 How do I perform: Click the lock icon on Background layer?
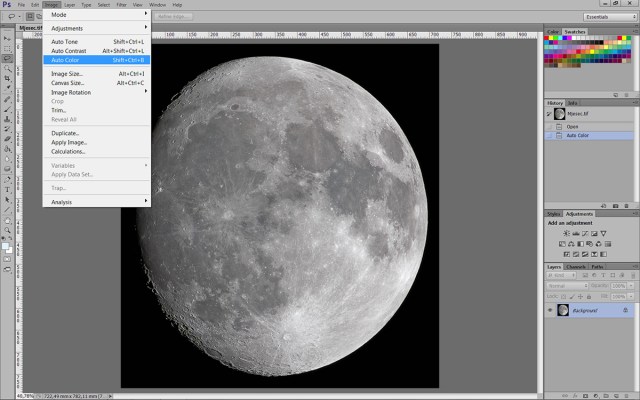[624, 310]
